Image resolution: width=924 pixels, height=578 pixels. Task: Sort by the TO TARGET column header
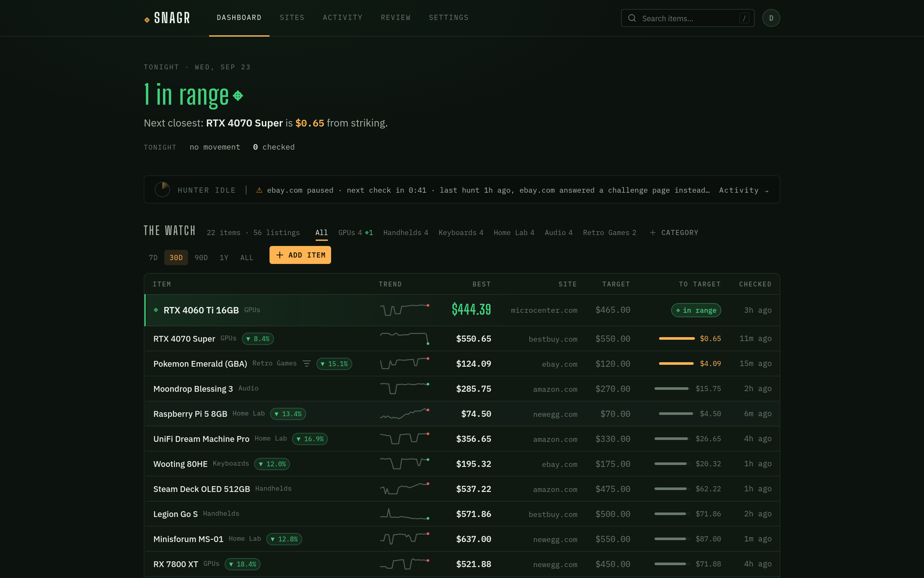click(x=699, y=284)
